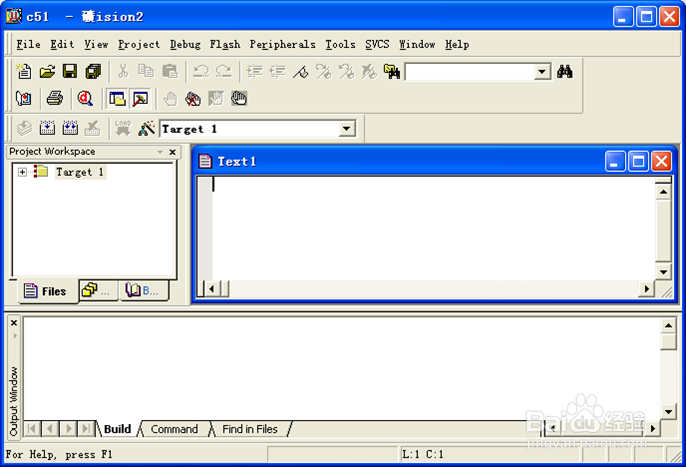This screenshot has height=467, width=686.
Task: Open Find in Files tool icon
Action: point(392,71)
